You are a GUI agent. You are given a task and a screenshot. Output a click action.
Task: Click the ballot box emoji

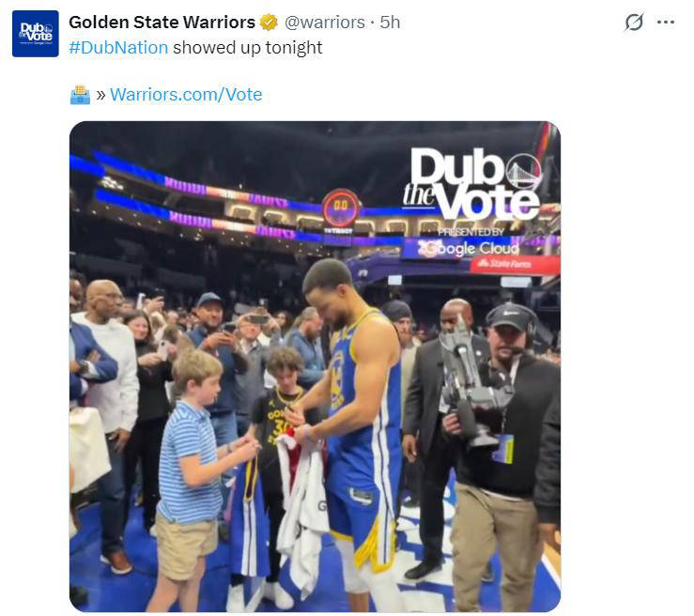coord(80,95)
